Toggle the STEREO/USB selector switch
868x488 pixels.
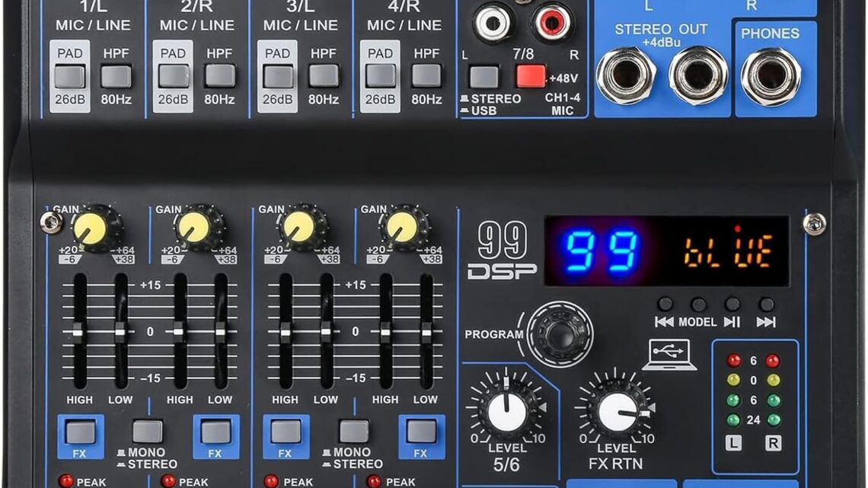click(483, 77)
